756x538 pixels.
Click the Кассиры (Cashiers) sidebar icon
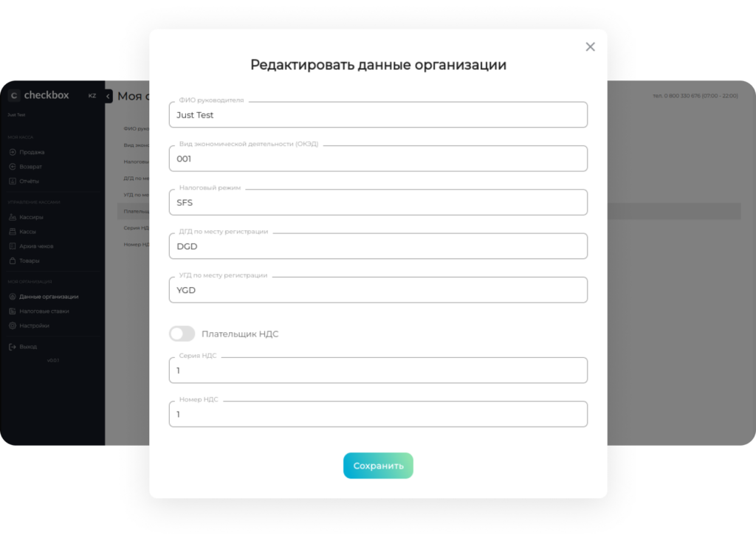(x=13, y=217)
